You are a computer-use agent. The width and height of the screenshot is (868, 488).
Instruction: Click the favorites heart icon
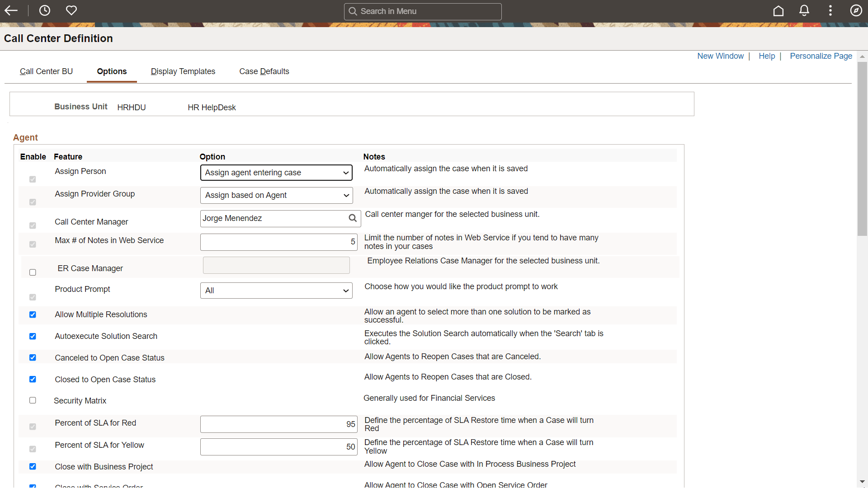coord(71,10)
